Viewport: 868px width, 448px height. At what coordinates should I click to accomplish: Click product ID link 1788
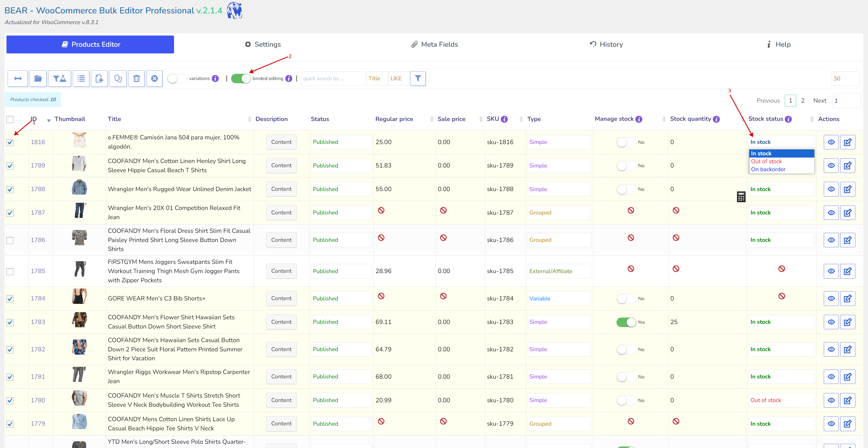[x=38, y=189]
